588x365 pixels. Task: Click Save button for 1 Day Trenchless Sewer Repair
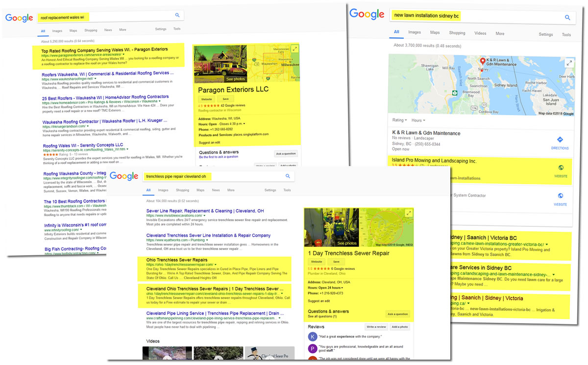coord(336,262)
